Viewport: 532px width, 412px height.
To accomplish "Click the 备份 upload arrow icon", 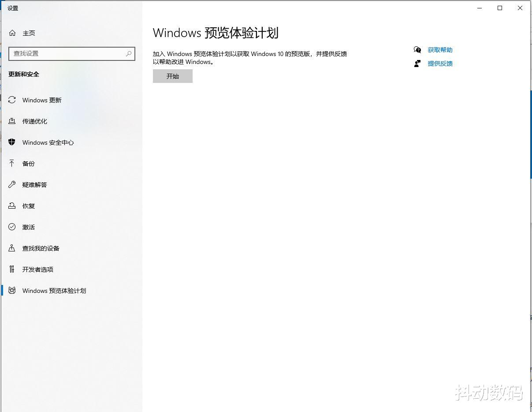I will coord(12,164).
